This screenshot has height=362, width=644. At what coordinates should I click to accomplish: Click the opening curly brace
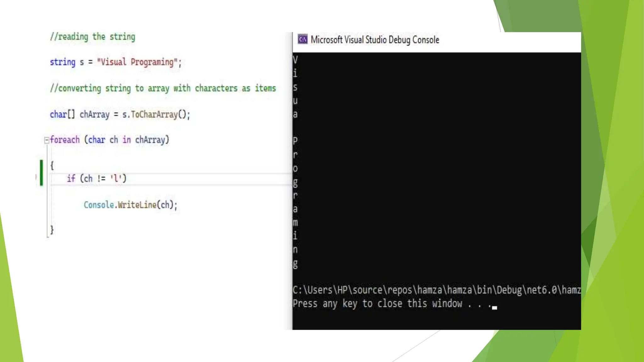52,165
